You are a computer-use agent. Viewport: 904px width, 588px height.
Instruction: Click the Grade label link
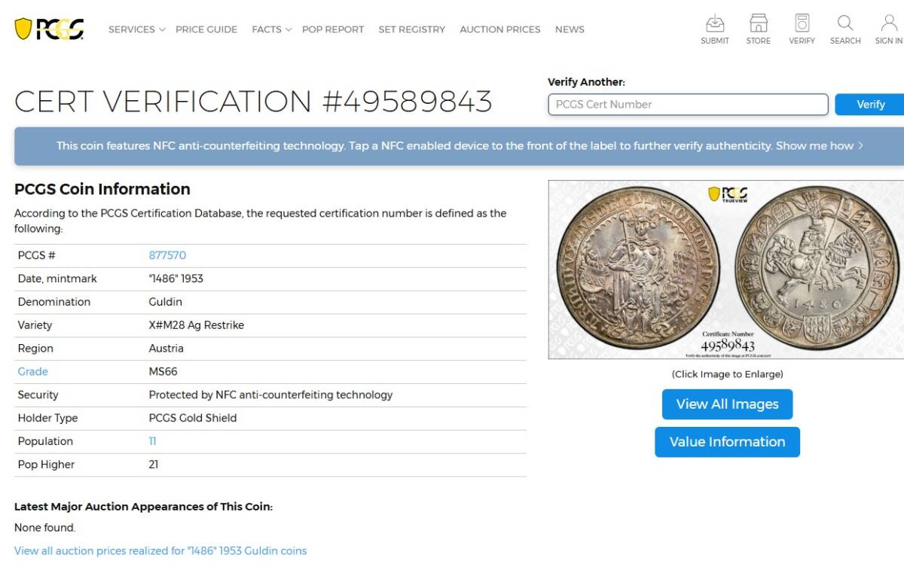coord(33,372)
